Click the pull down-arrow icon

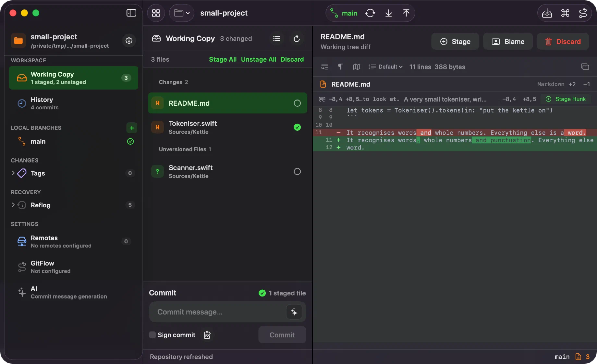click(x=388, y=13)
